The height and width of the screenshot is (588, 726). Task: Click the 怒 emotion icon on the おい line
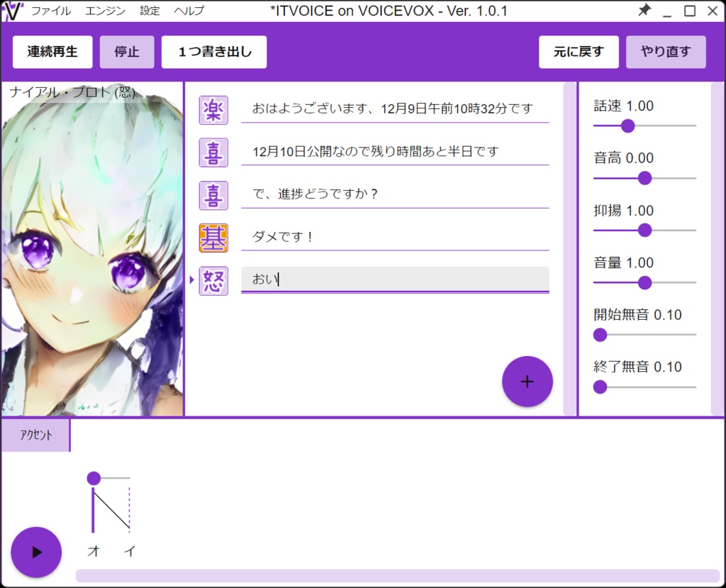point(213,280)
